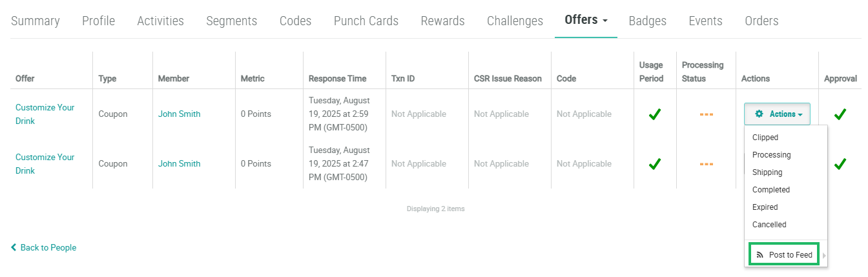The width and height of the screenshot is (868, 277).
Task: Expand the Post to Feed submenu arrow
Action: coord(824,255)
